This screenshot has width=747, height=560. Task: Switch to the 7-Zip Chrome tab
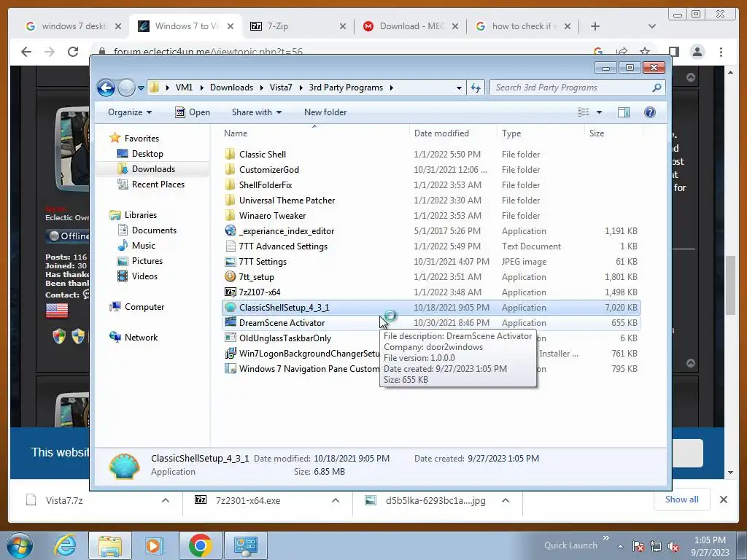pos(298,26)
